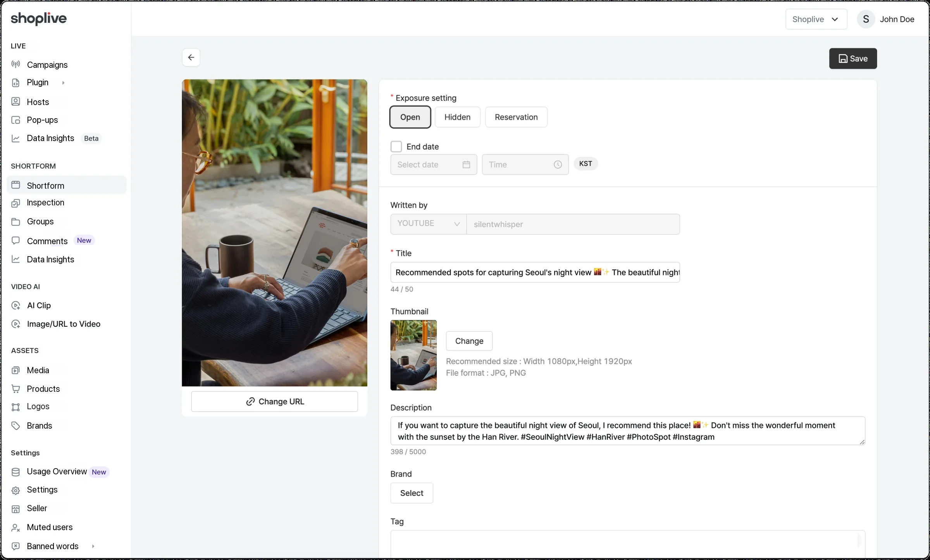Image resolution: width=930 pixels, height=560 pixels.
Task: Open Media assets icon
Action: pos(15,370)
